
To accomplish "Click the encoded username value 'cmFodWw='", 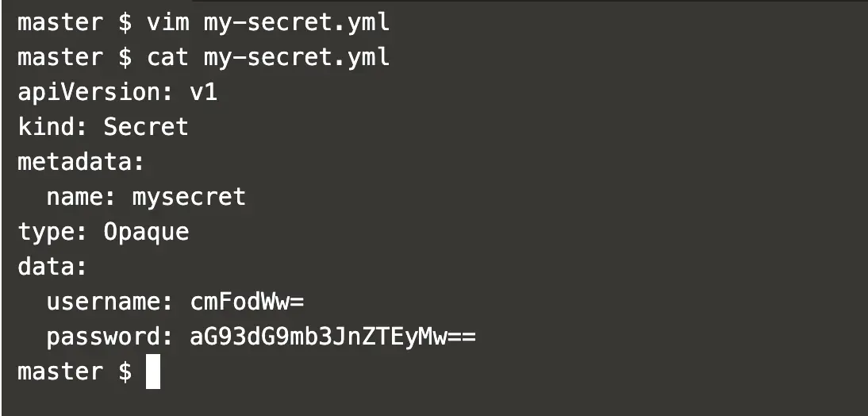I will pos(248,302).
